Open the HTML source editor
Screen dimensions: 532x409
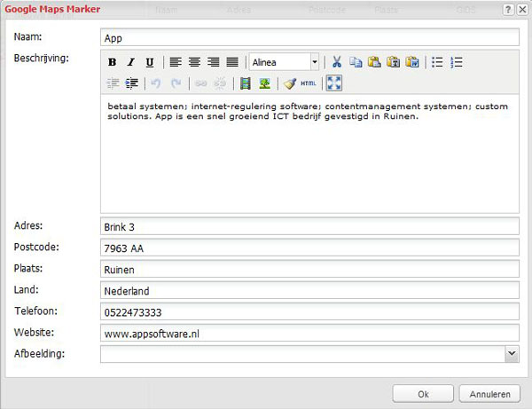[309, 83]
